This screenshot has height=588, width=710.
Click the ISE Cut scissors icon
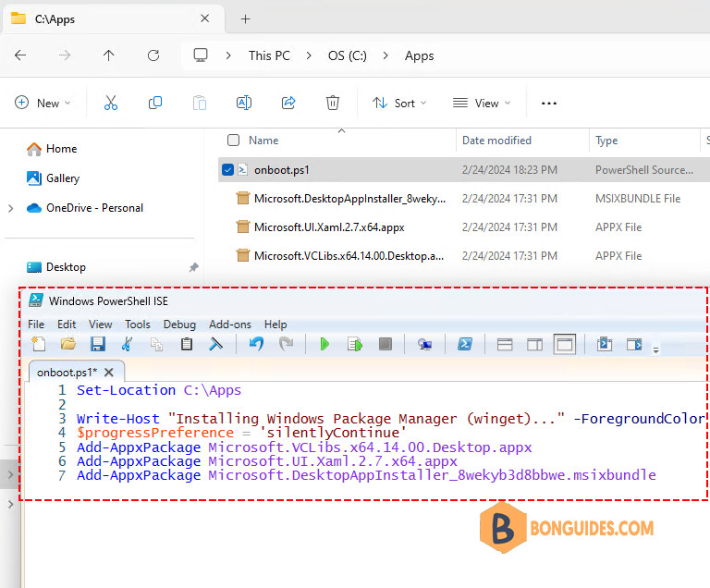click(x=128, y=344)
